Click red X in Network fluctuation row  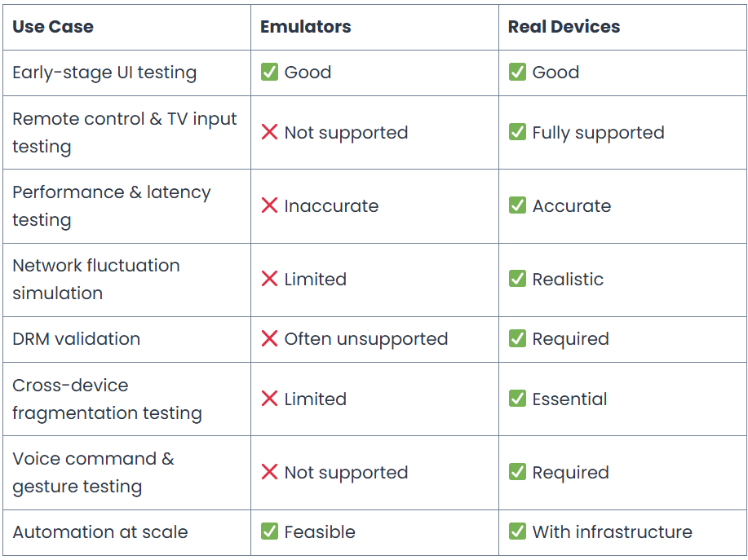tap(269, 279)
